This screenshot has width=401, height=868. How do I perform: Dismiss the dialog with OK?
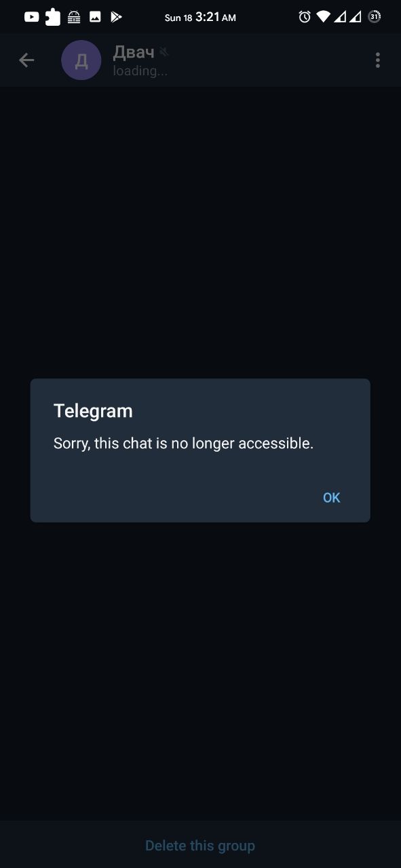coord(331,498)
